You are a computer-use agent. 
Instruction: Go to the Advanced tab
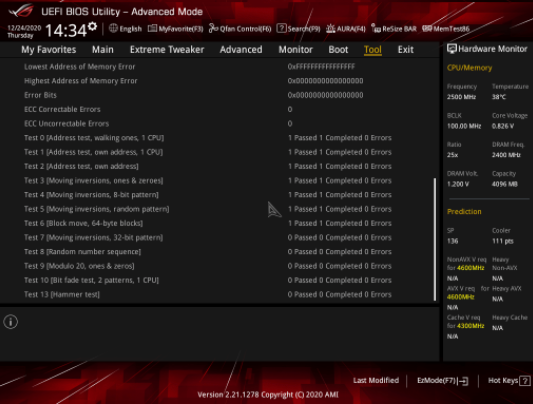(x=241, y=50)
